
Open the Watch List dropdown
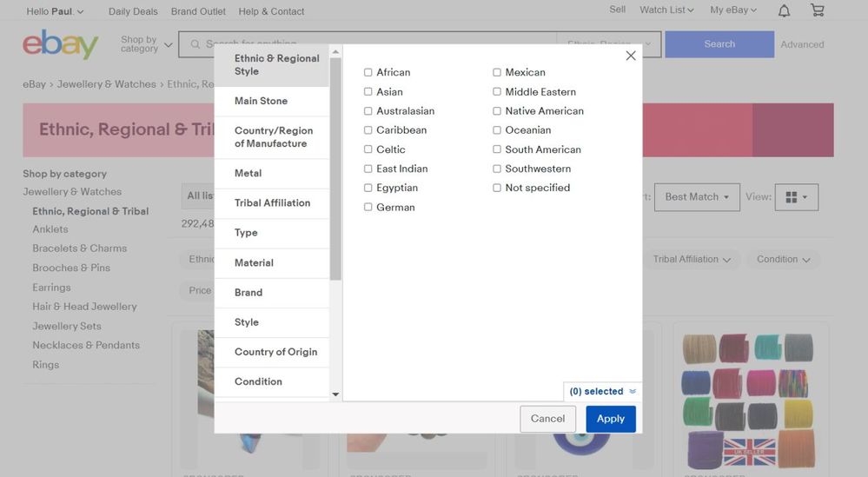click(x=666, y=10)
